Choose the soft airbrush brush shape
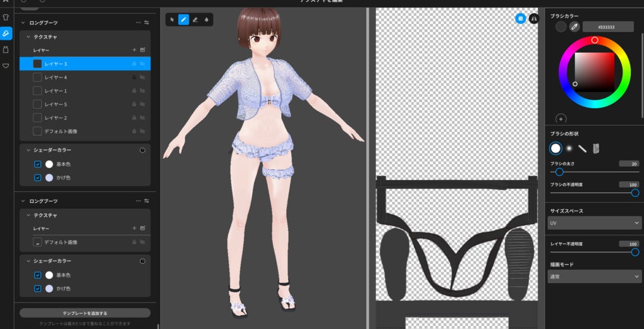The width and height of the screenshot is (644, 329). [x=569, y=148]
